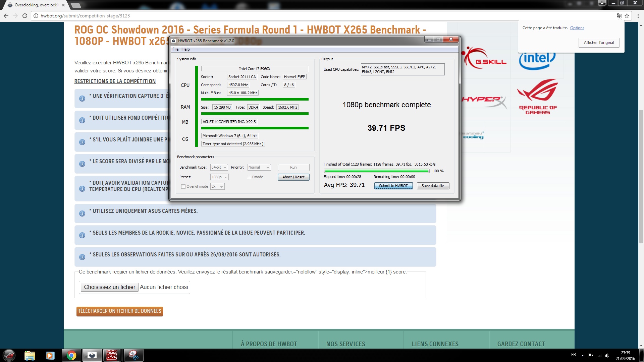Expand the Preset 1080p dropdown

coord(219,177)
